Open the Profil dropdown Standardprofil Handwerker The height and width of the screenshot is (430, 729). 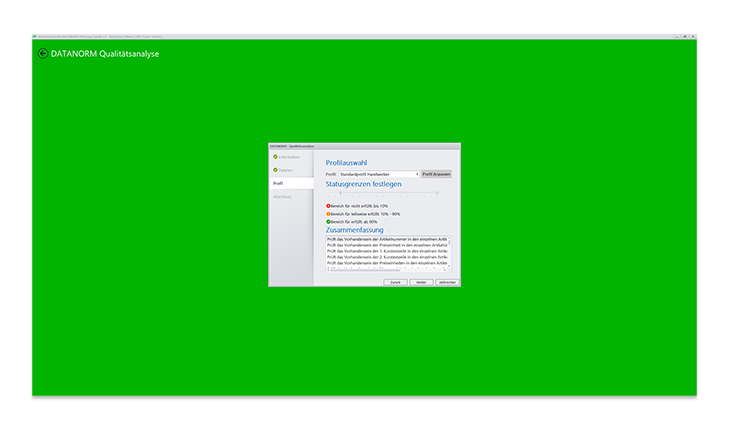pyautogui.click(x=379, y=174)
